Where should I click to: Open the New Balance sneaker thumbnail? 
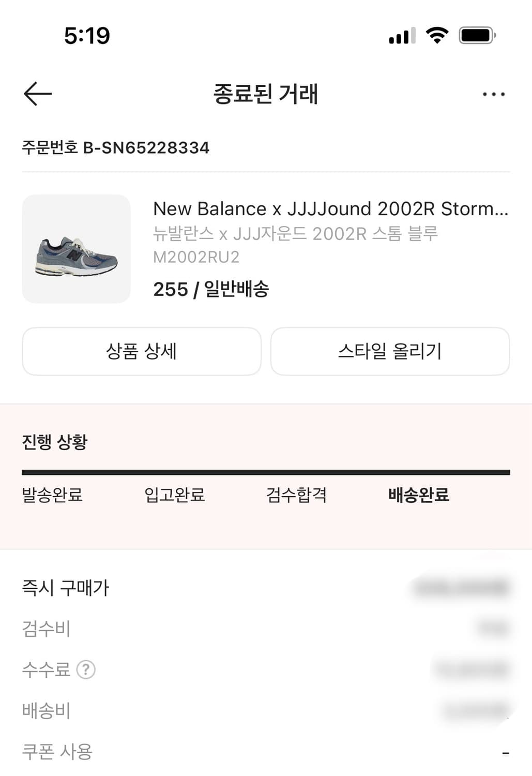pyautogui.click(x=77, y=249)
